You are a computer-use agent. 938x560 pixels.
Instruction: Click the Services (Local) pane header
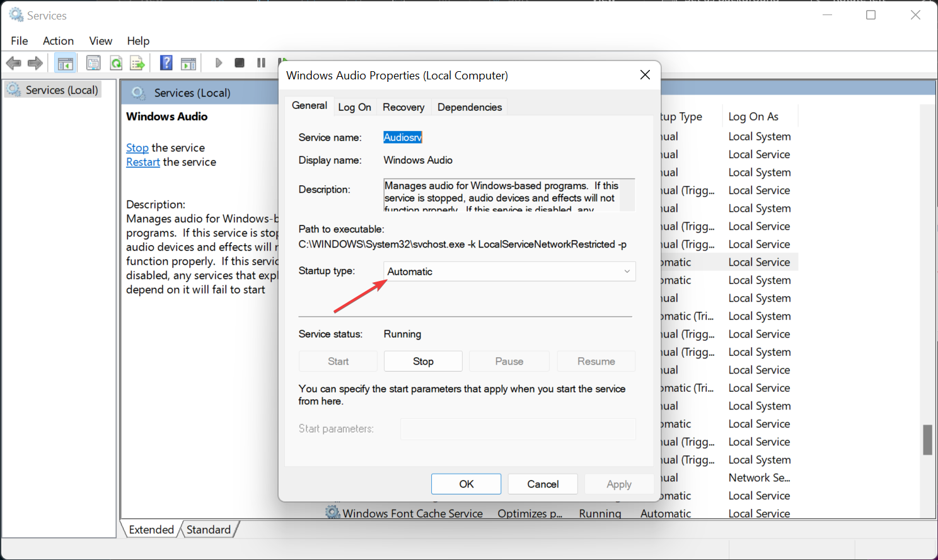192,93
